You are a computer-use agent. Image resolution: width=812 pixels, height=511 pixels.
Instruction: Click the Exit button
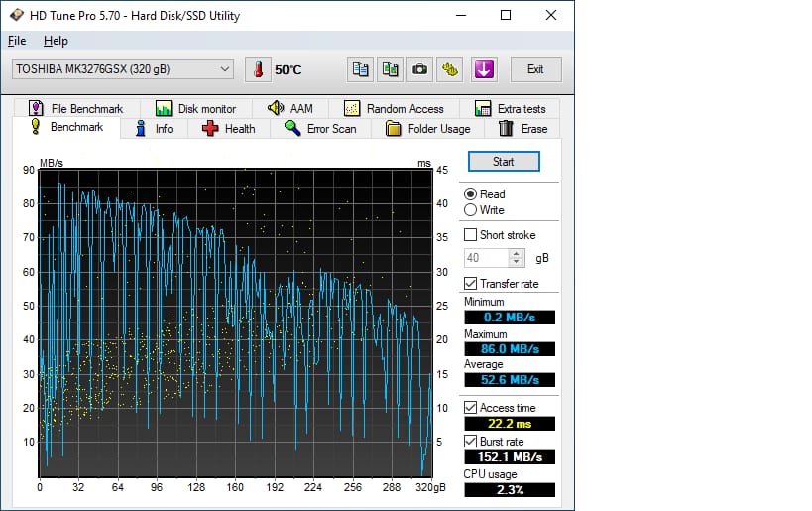536,69
